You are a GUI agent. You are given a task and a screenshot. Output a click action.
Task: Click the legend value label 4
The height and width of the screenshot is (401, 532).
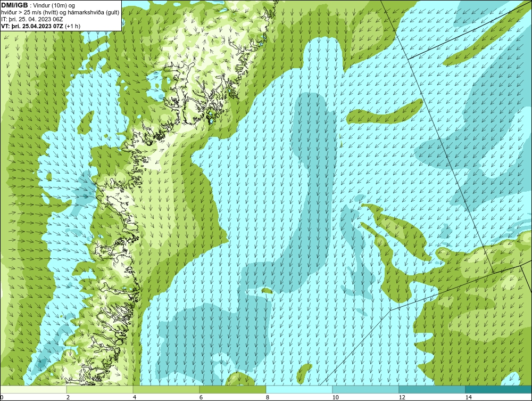135,397
